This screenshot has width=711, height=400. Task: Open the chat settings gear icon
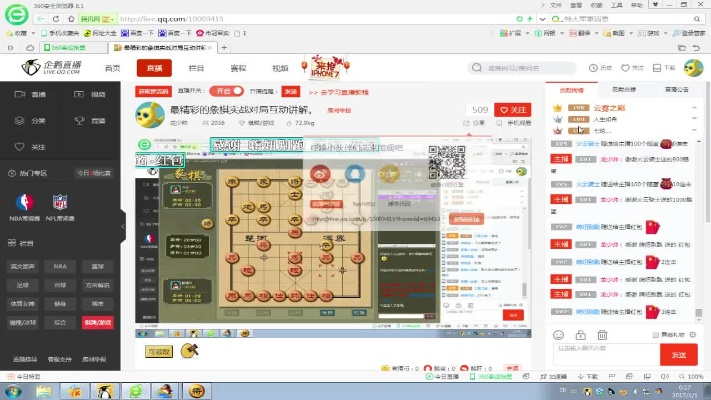[x=692, y=335]
